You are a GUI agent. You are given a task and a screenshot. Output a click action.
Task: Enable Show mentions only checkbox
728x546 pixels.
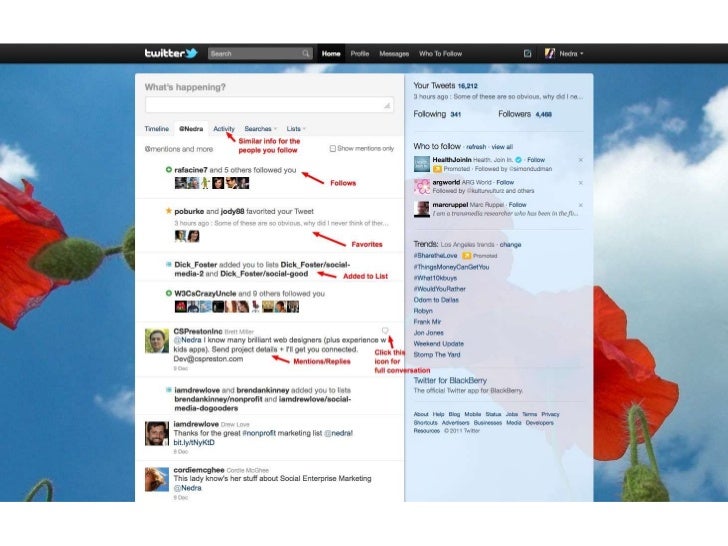pyautogui.click(x=332, y=149)
